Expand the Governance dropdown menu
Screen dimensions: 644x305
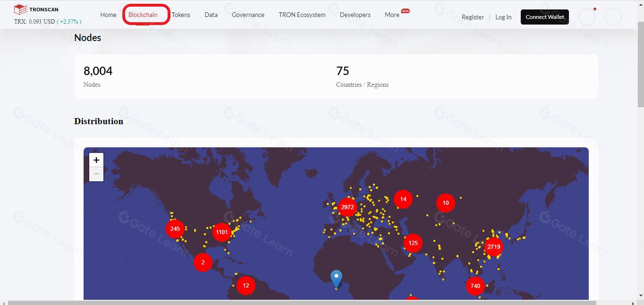[248, 15]
